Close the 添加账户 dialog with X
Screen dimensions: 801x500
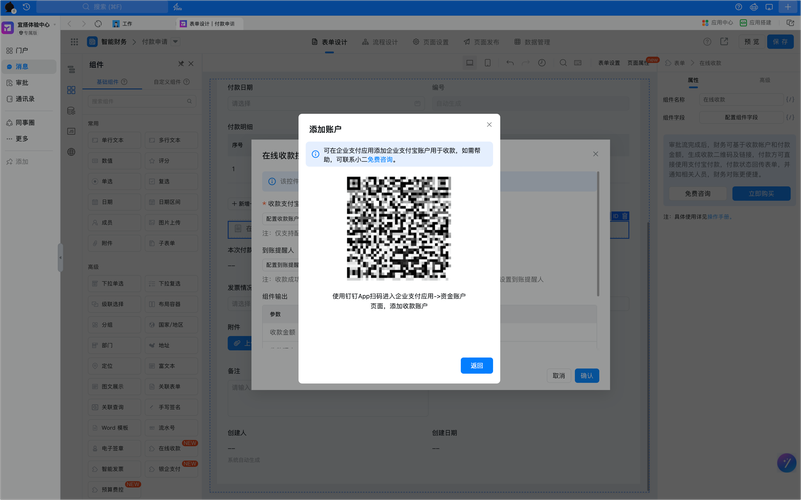pos(489,125)
